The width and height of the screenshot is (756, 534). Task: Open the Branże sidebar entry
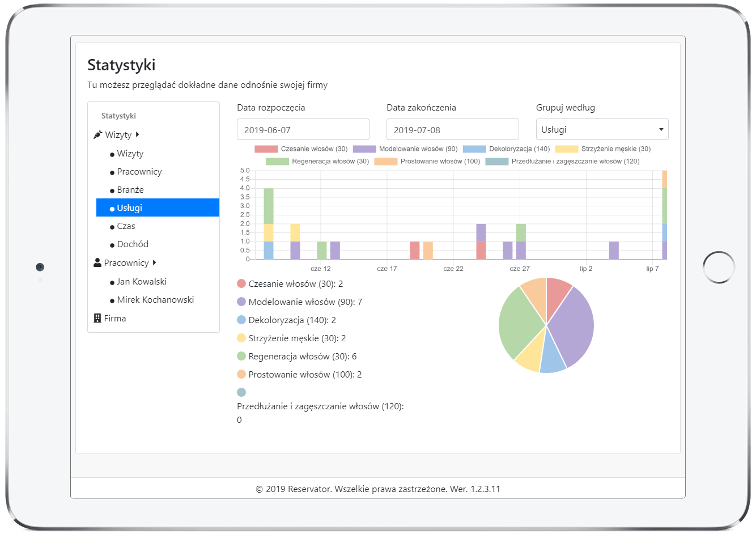[130, 190]
